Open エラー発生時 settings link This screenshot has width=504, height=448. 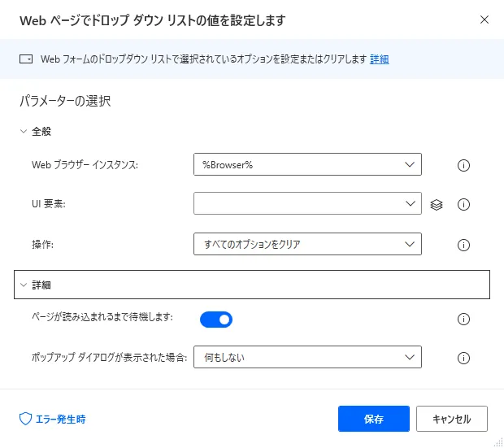click(x=59, y=420)
